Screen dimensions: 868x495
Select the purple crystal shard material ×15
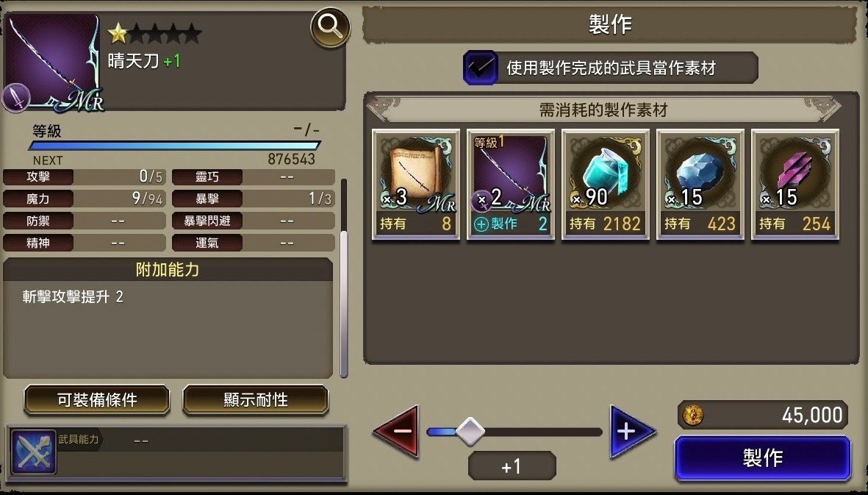tap(795, 185)
